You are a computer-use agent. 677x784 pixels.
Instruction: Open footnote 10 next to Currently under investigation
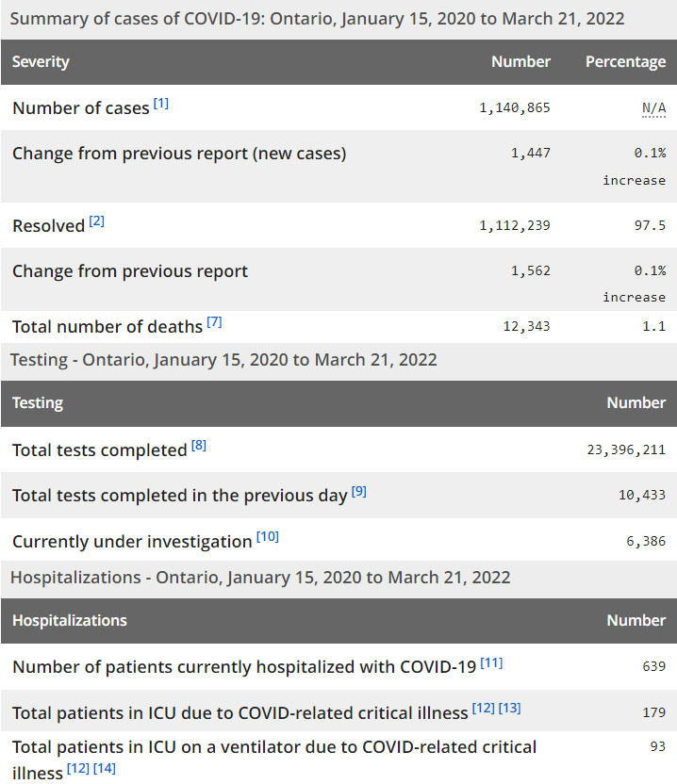tap(268, 537)
